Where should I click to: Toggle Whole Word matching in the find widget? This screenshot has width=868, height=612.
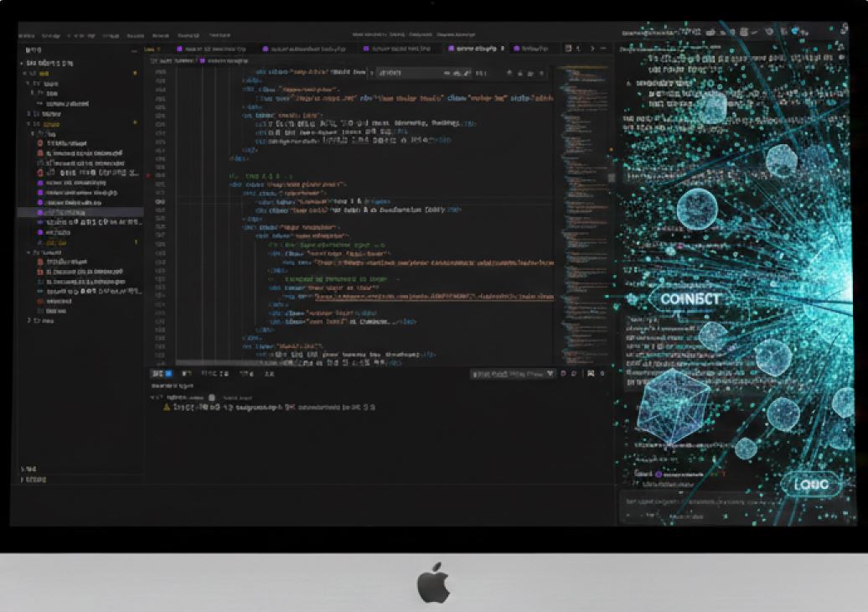click(x=455, y=74)
